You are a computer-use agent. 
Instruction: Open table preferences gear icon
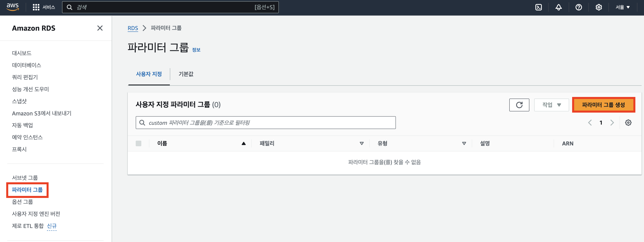pos(628,122)
